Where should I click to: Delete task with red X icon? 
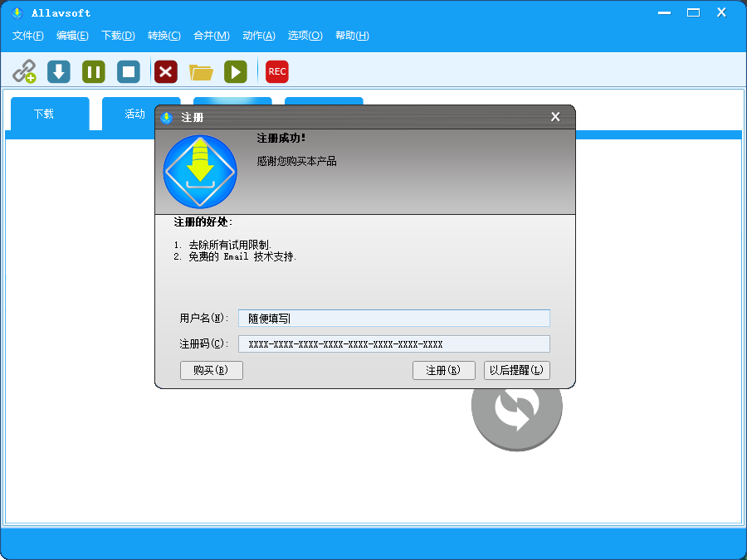166,71
